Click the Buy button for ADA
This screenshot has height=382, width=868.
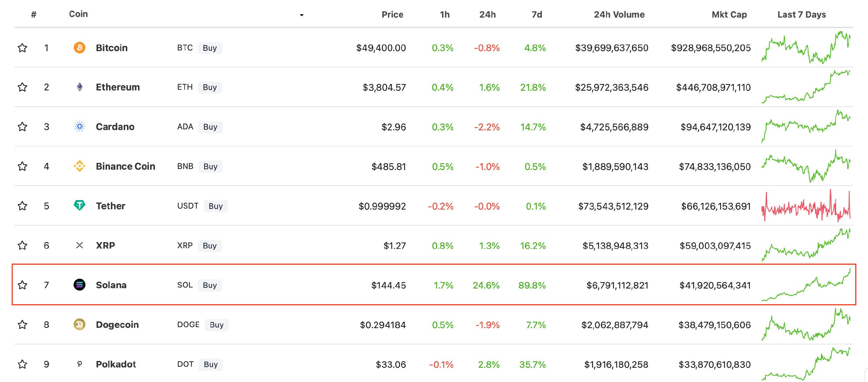210,127
